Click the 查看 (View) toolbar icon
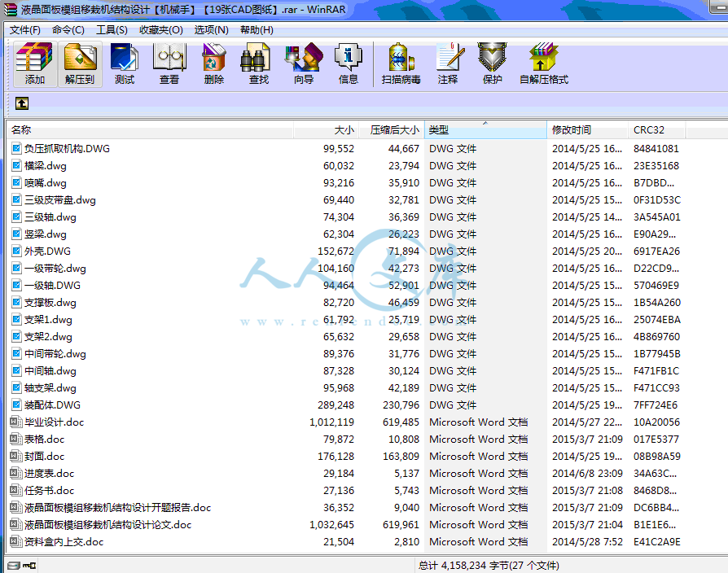 click(169, 63)
